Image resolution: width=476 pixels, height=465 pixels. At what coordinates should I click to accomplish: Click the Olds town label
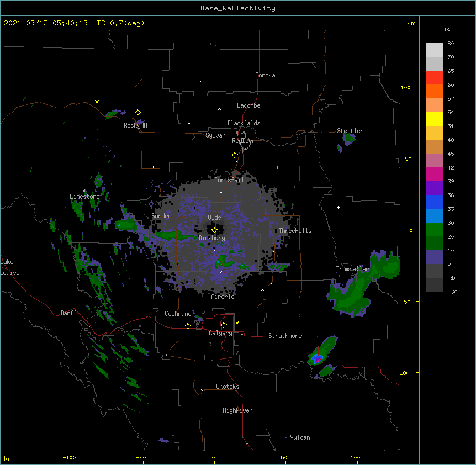214,218
